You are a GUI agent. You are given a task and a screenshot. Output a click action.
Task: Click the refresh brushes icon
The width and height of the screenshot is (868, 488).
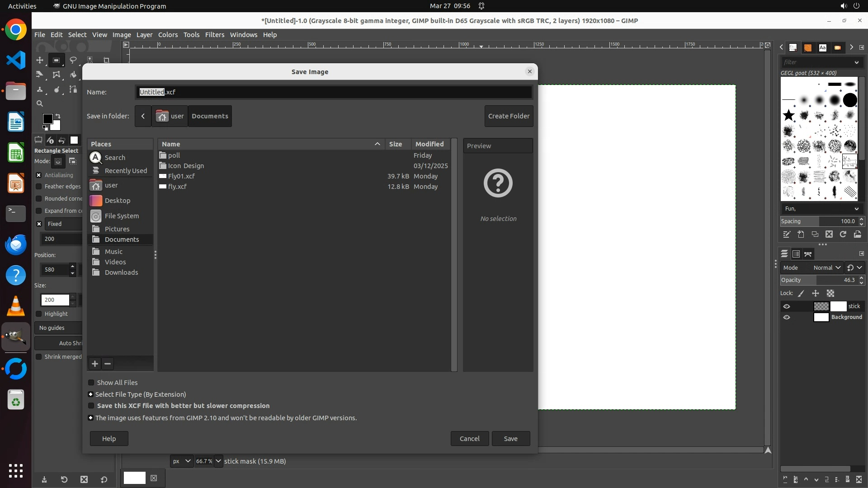[843, 234]
